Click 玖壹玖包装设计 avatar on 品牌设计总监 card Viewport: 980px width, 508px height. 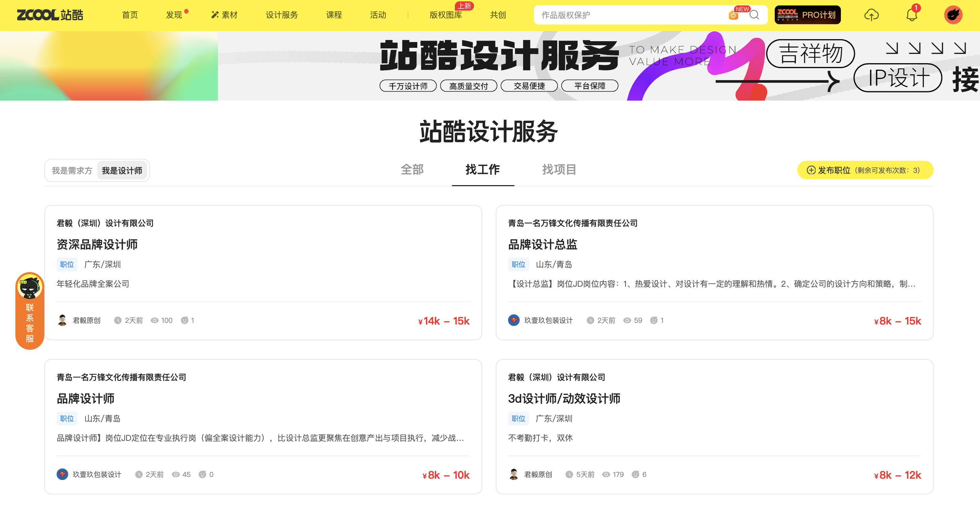[x=514, y=320]
